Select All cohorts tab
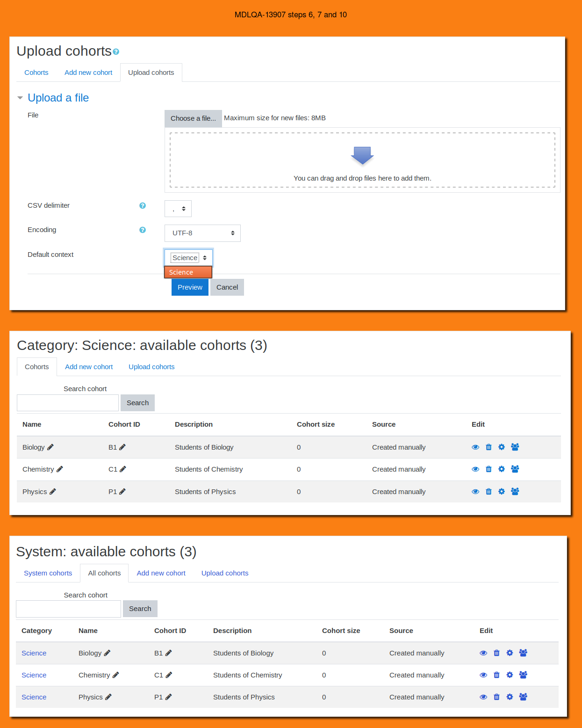Image resolution: width=582 pixels, height=728 pixels. 104,573
